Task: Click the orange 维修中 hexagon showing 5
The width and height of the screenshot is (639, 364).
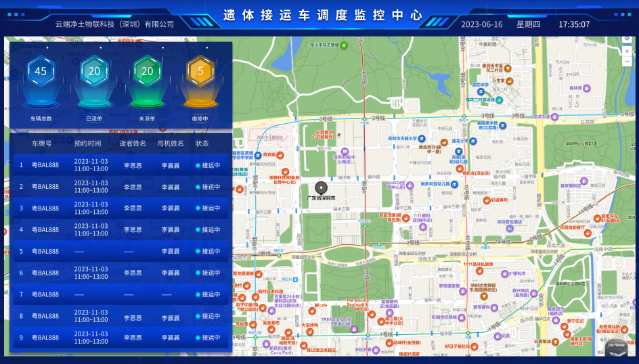Action: click(x=200, y=72)
